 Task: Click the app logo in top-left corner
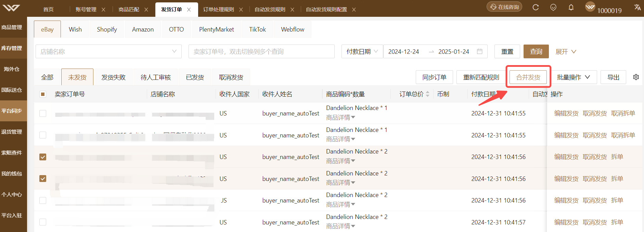pyautogui.click(x=11, y=8)
